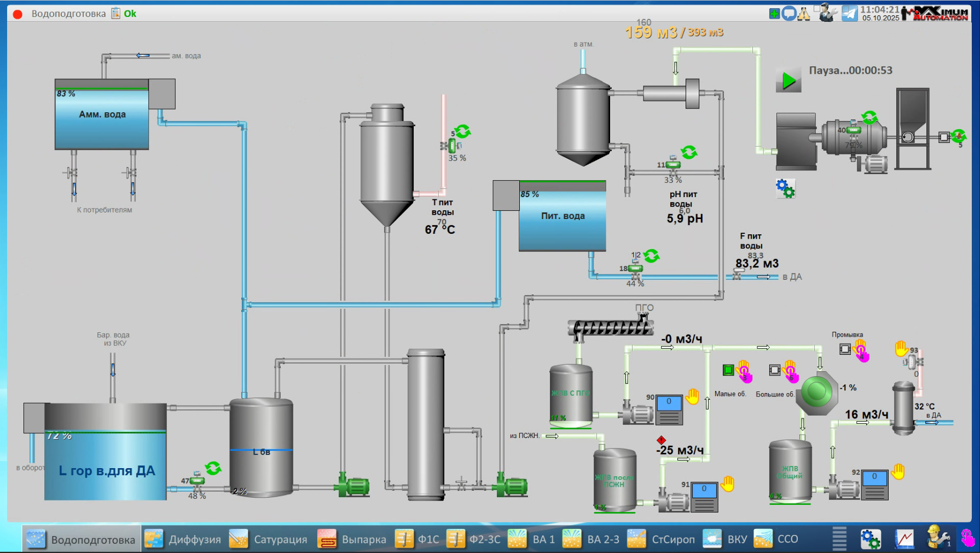The image size is (980, 553).
Task: Click the gears settings icon below the press motor
Action: click(785, 188)
